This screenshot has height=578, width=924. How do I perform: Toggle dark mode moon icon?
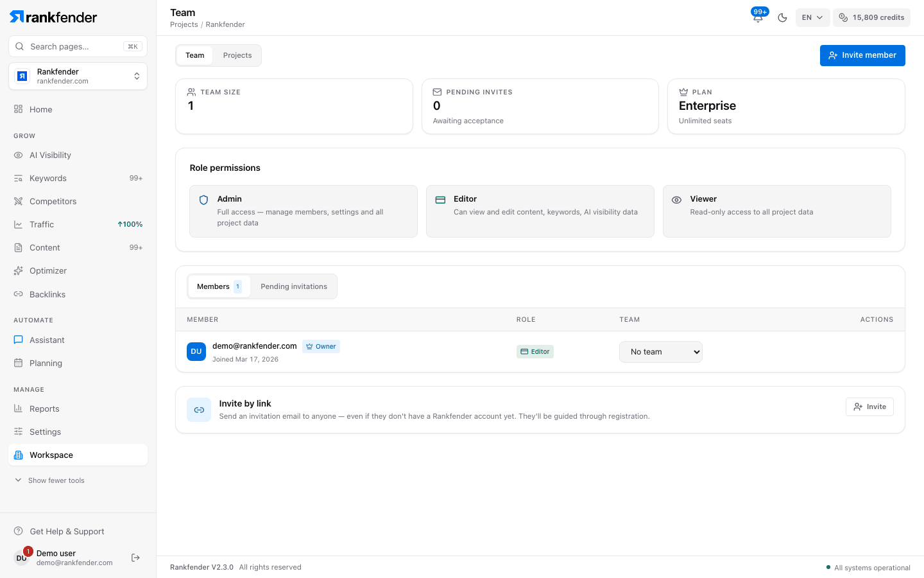pos(782,17)
